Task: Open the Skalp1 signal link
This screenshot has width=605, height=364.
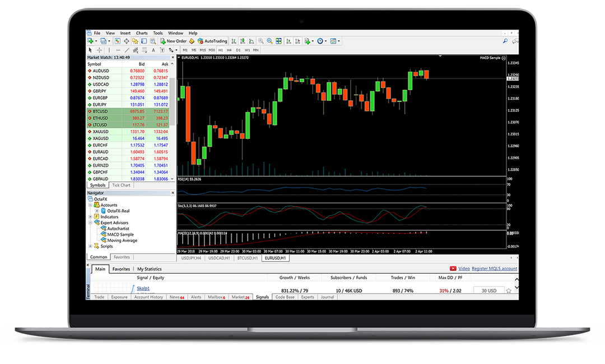Action: pyautogui.click(x=143, y=288)
